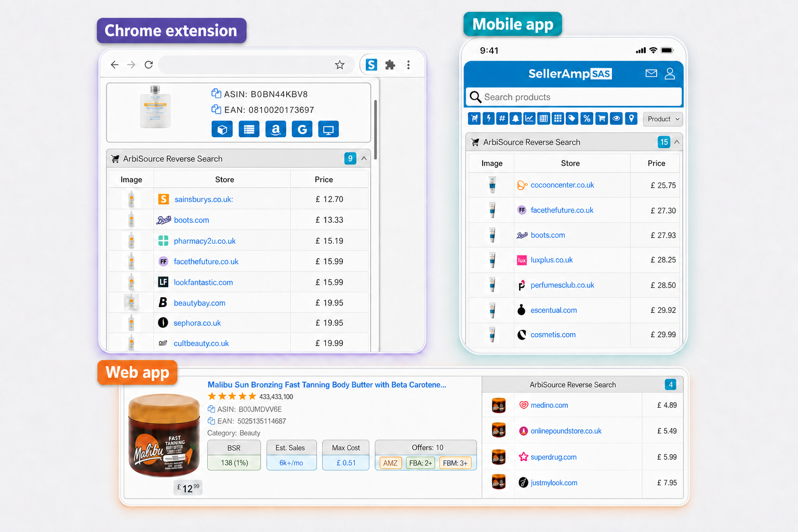Open the SellerAmp S extension icon
Screen dimensions: 798x532
[371, 65]
